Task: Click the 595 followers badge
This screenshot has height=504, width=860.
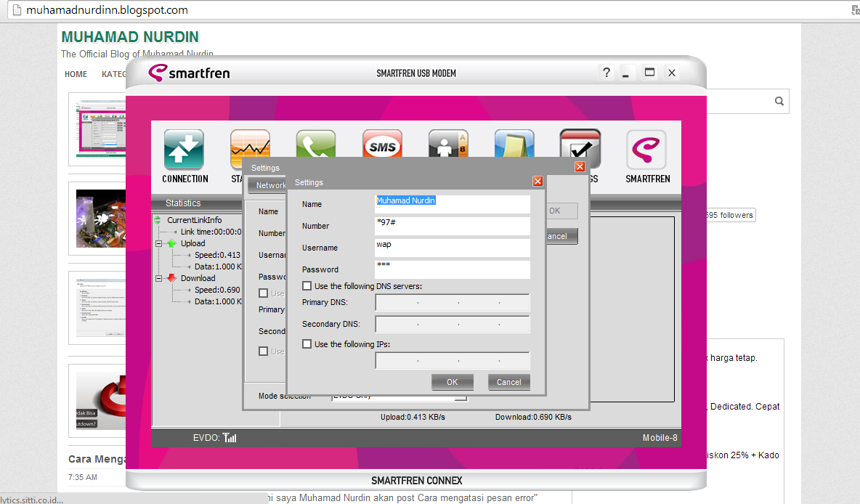Action: pos(731,215)
